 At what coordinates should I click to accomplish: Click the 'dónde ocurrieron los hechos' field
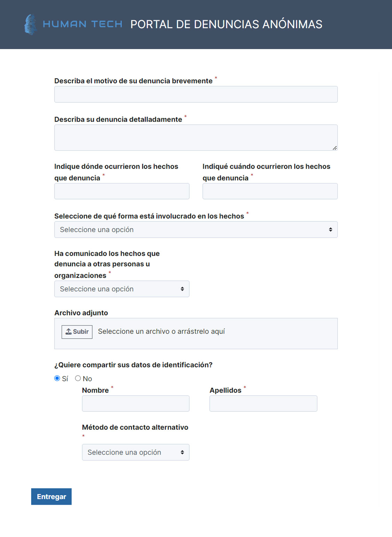[122, 191]
